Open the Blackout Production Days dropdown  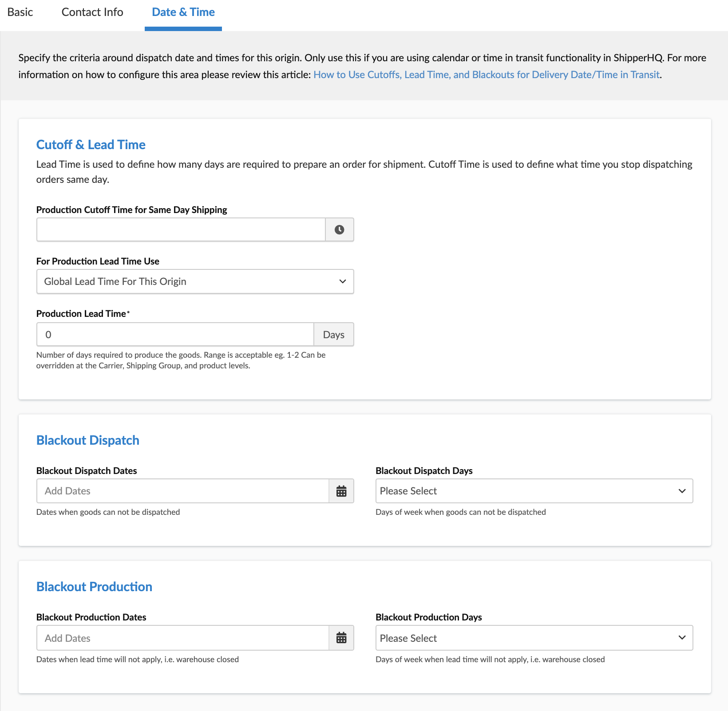click(534, 638)
